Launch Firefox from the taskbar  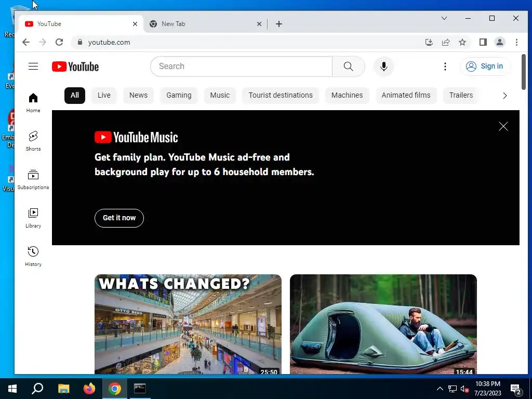pyautogui.click(x=89, y=389)
